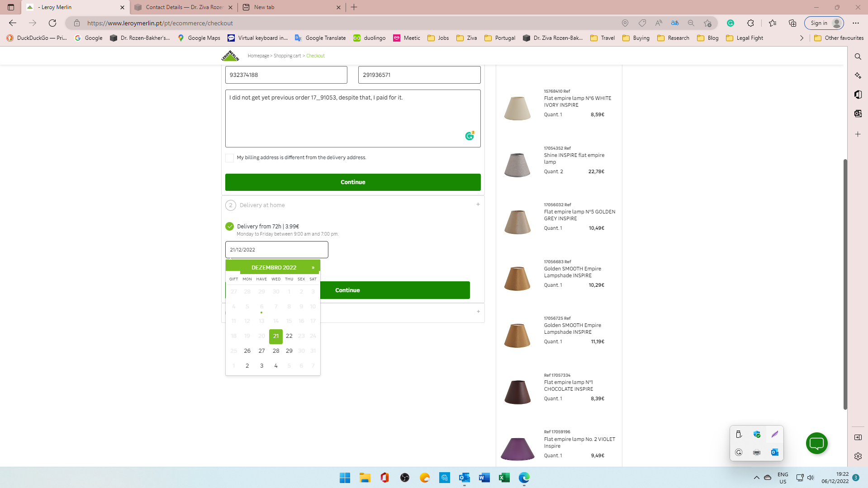Screen dimensions: 868x488
Task: Open browser settings and more menu
Action: [856, 23]
